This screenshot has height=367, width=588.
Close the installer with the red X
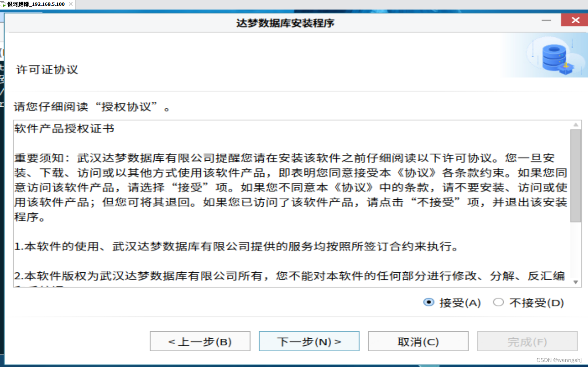tap(575, 20)
